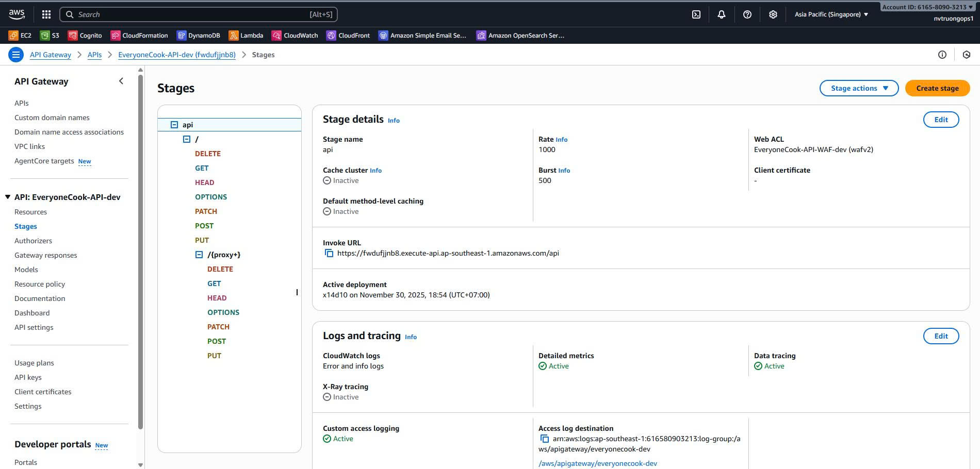The height and width of the screenshot is (469, 980).
Task: Open the AWS home logo
Action: (17, 14)
